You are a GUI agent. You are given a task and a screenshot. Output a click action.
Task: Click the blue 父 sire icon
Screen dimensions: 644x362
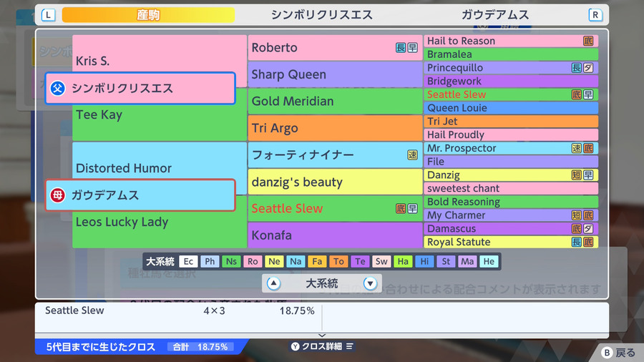pyautogui.click(x=57, y=88)
